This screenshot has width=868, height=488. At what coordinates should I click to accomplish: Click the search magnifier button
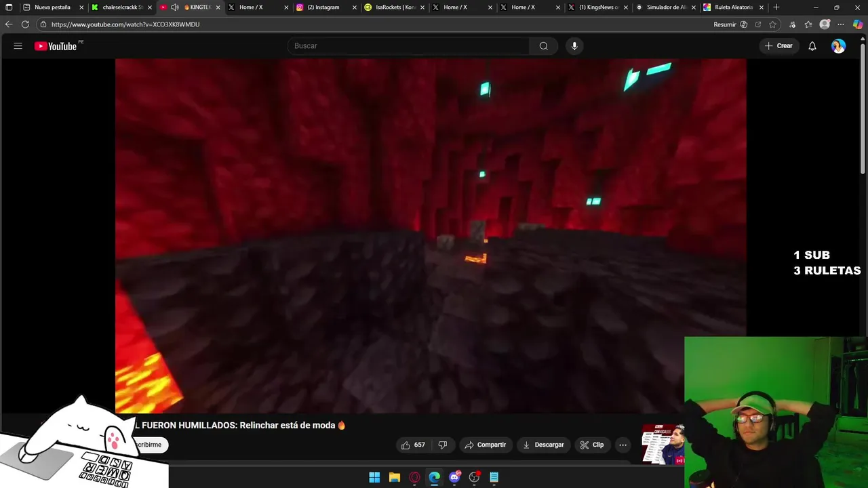[x=543, y=46]
